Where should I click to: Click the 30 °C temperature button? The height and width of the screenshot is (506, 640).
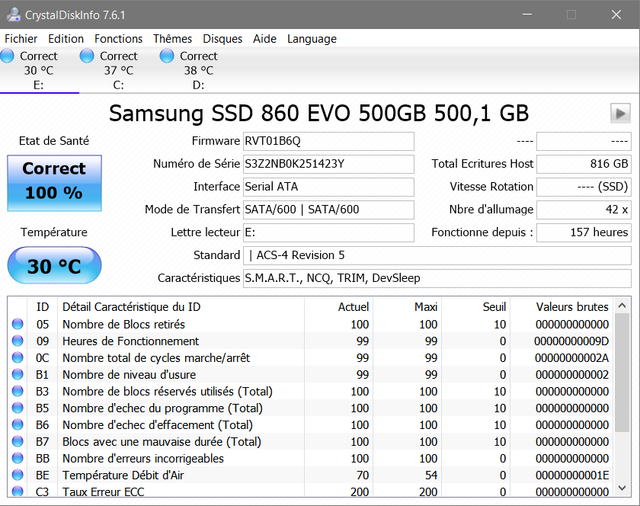click(54, 266)
